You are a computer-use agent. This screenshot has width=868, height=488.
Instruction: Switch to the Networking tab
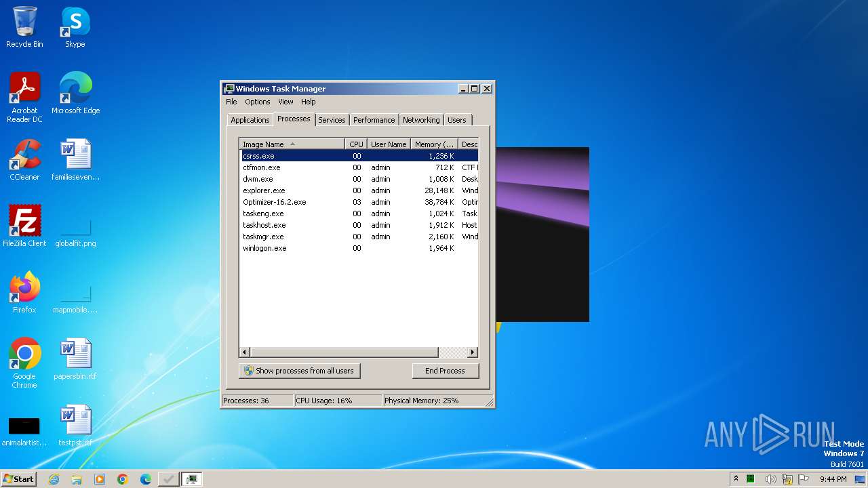coord(421,120)
